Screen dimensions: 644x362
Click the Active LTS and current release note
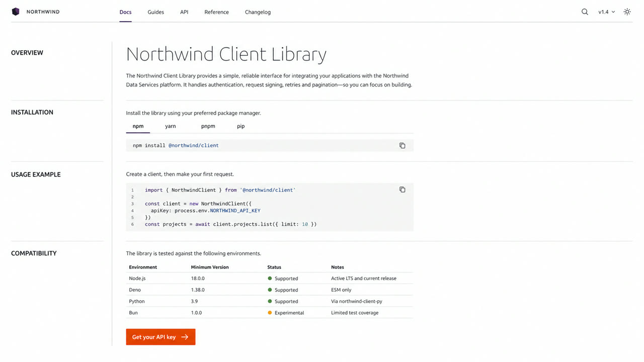point(364,278)
